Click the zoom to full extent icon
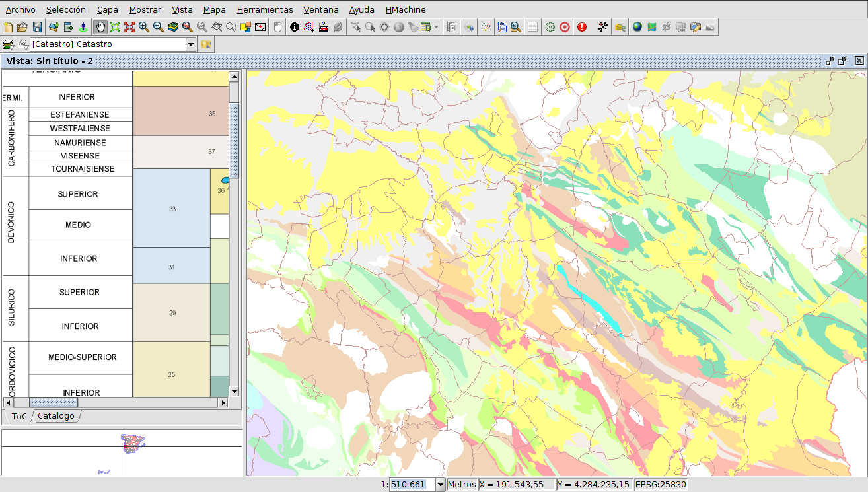Image resolution: width=868 pixels, height=492 pixels. coord(115,27)
